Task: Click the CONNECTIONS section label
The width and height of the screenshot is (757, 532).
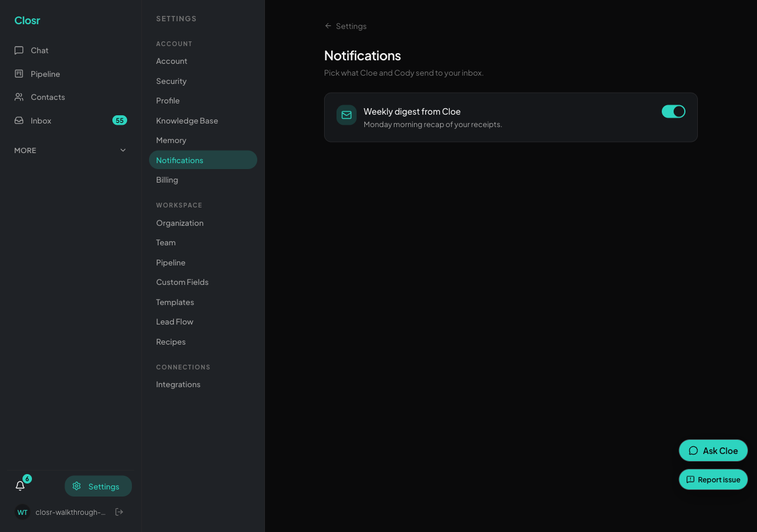Action: 183,367
